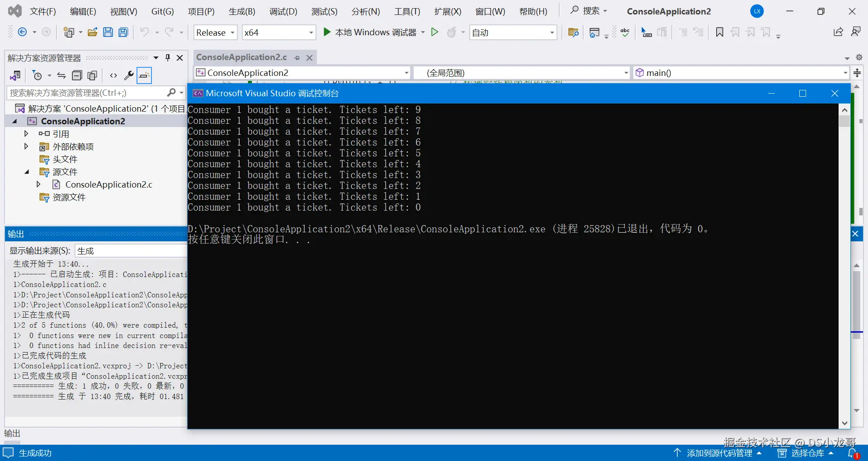Image resolution: width=868 pixels, height=461 pixels.
Task: Toggle pin on ConsoleApplication2.c tab
Action: coord(297,58)
